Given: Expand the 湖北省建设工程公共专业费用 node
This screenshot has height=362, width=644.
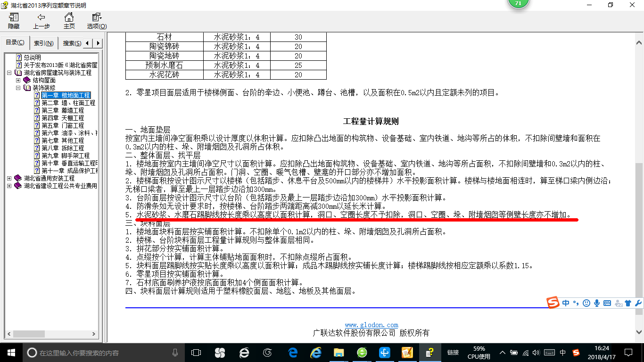Looking at the screenshot, I should coord(10,186).
